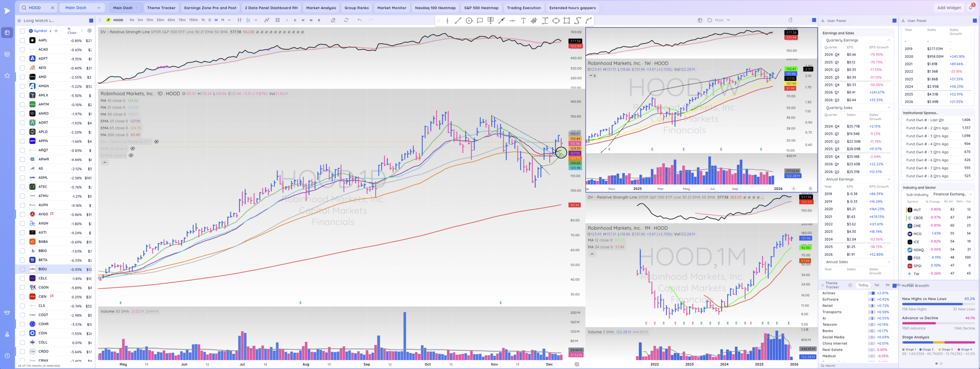
Task: Switch to the Theme Tracker tab
Action: pos(161,8)
